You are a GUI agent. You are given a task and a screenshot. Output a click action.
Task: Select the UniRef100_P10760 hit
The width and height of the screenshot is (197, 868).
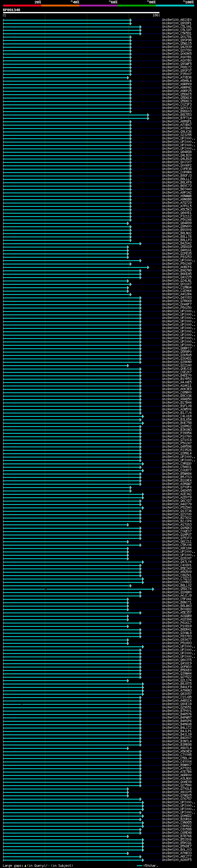[x=177, y=436]
